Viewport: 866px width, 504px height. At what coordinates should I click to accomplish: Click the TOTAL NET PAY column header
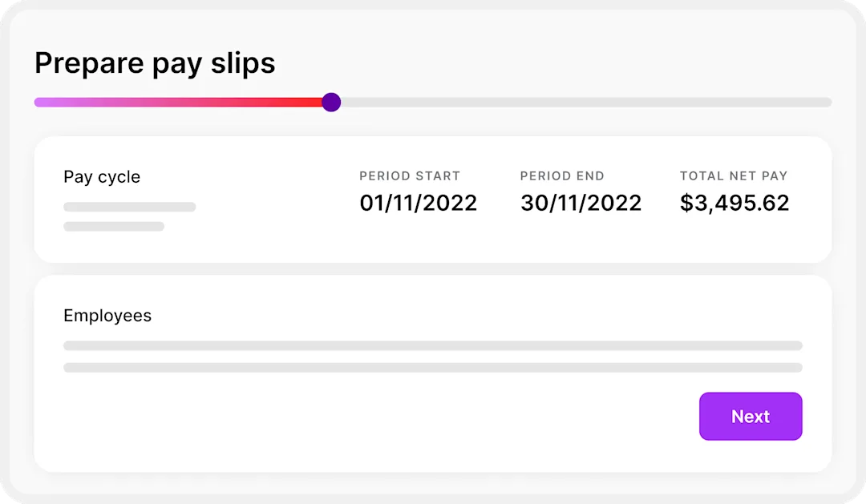click(734, 175)
